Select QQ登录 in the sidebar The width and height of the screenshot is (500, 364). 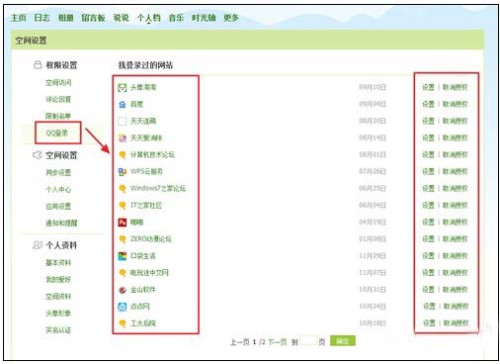(57, 133)
